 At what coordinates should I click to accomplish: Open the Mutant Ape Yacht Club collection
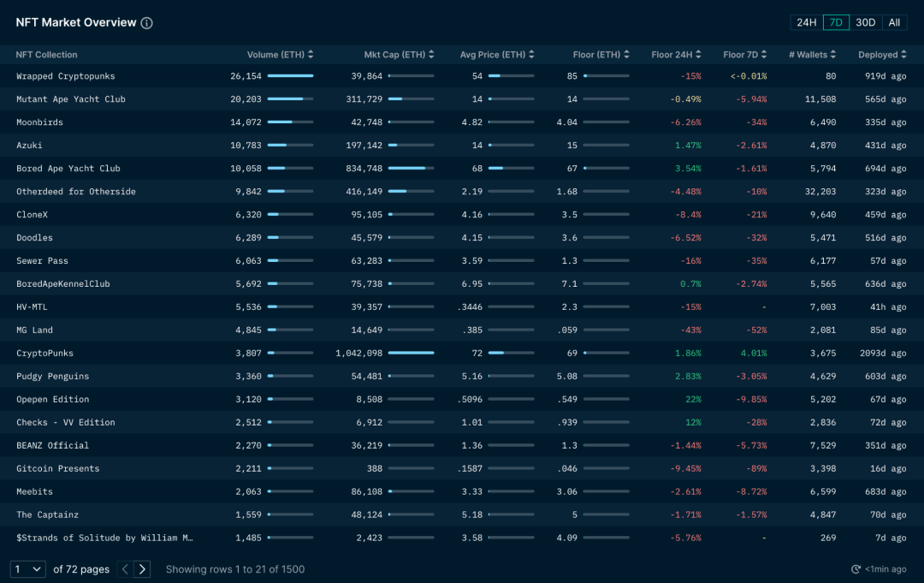pos(71,99)
